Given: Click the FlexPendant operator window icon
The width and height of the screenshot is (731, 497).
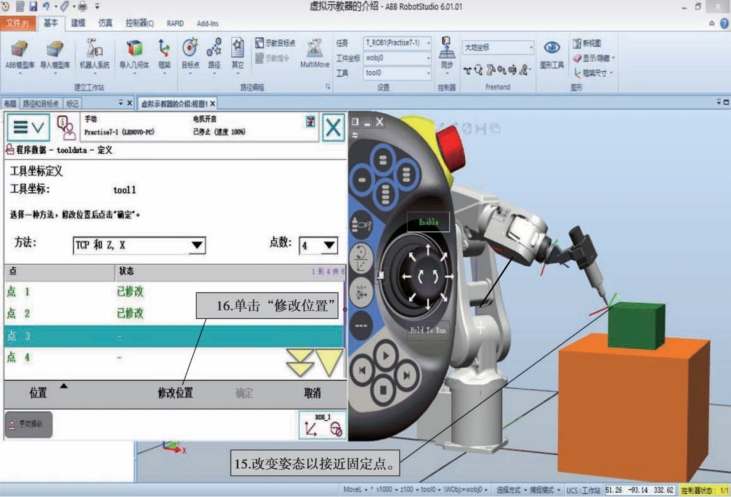Looking at the screenshot, I should point(66,127).
